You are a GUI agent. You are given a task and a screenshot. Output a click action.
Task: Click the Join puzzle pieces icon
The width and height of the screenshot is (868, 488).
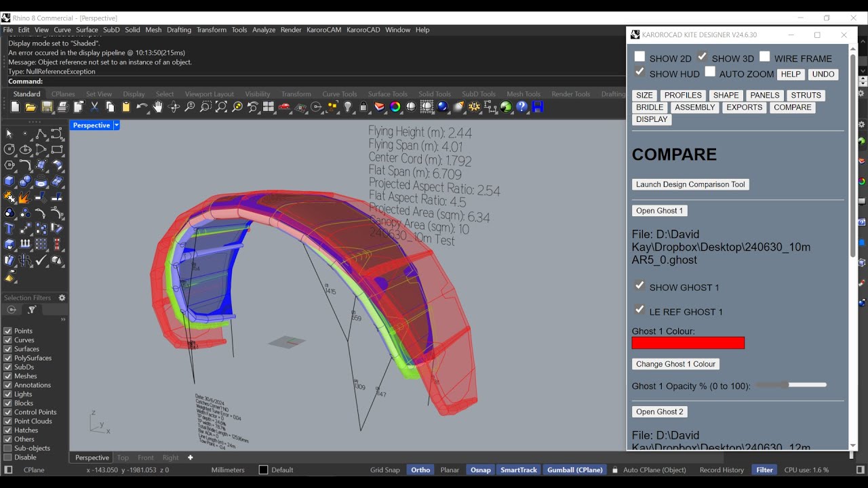click(9, 197)
